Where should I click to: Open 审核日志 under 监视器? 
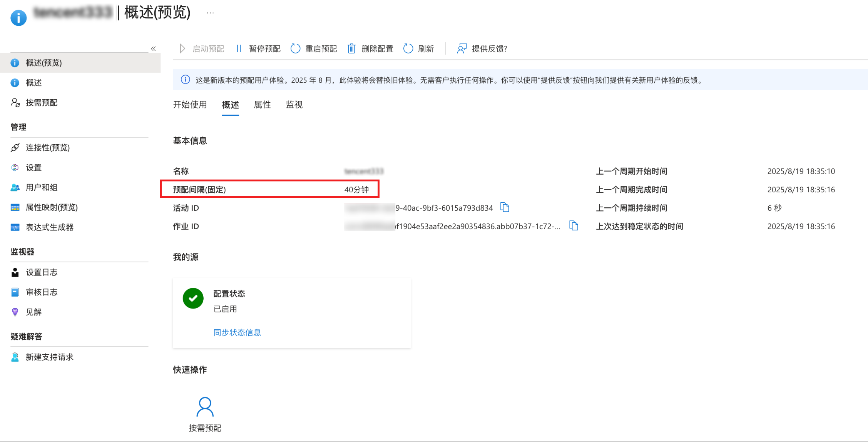click(42, 292)
